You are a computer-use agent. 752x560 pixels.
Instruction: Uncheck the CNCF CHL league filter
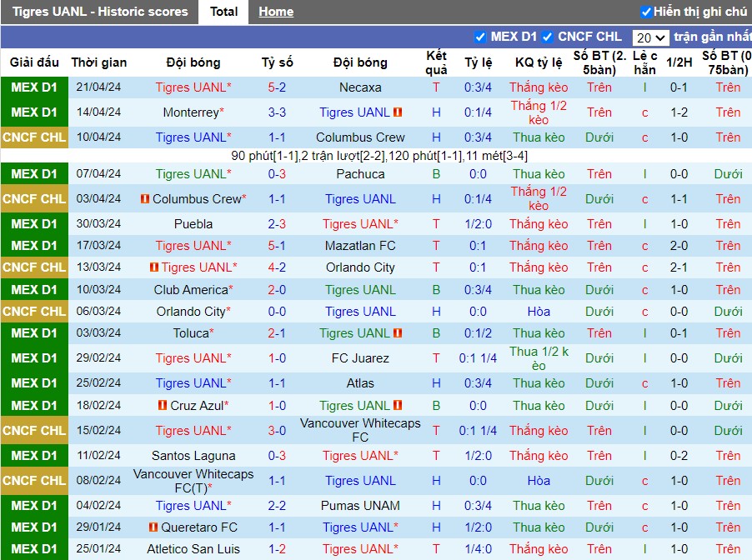point(547,37)
